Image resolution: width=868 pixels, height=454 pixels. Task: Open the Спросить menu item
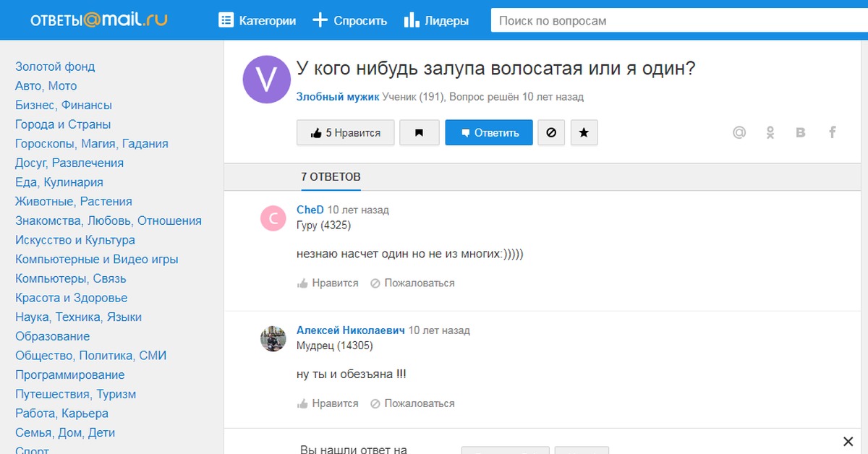350,21
